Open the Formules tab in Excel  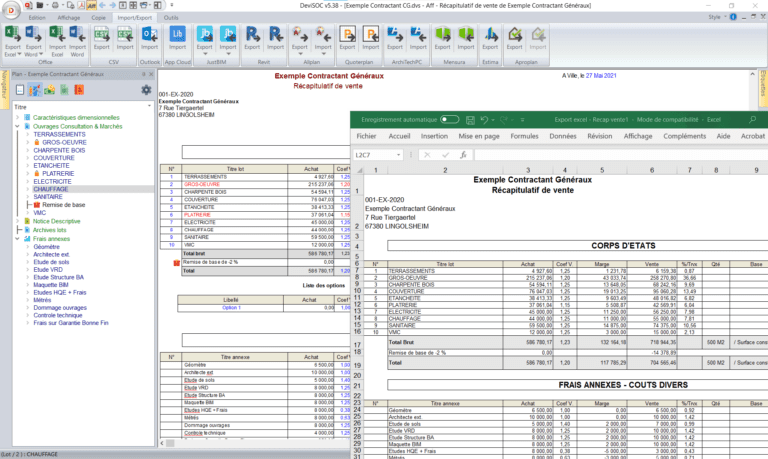[524, 136]
